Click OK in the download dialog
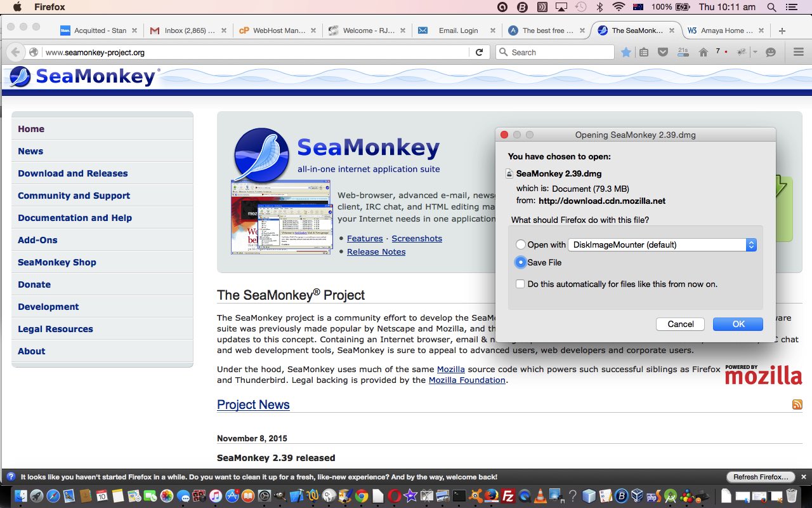Viewport: 812px width, 508px height. coord(738,324)
